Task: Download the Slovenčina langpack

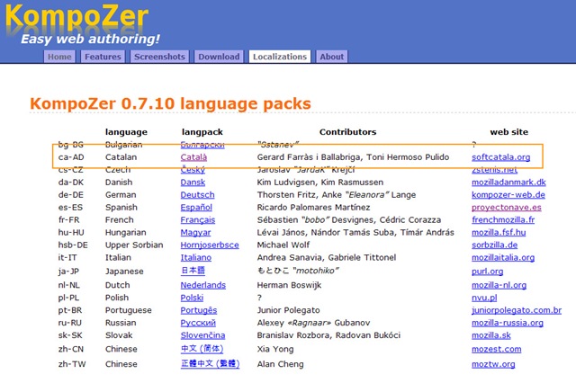Action: pyautogui.click(x=202, y=335)
